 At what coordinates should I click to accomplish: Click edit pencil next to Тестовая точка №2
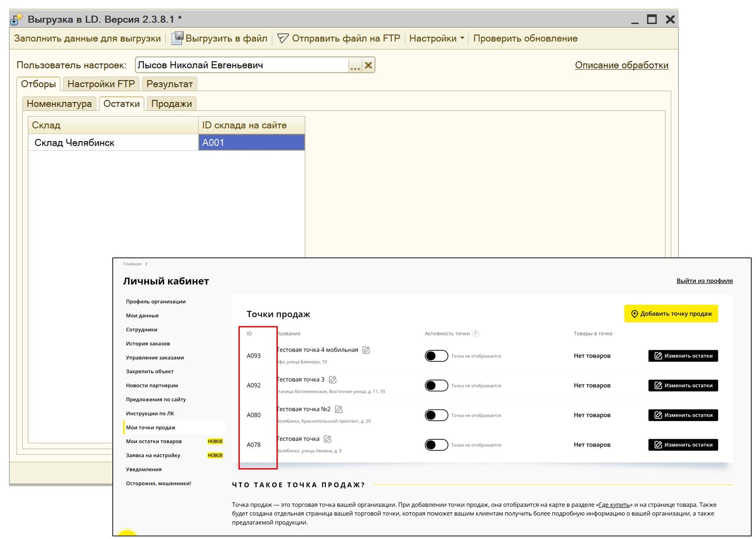click(x=339, y=409)
